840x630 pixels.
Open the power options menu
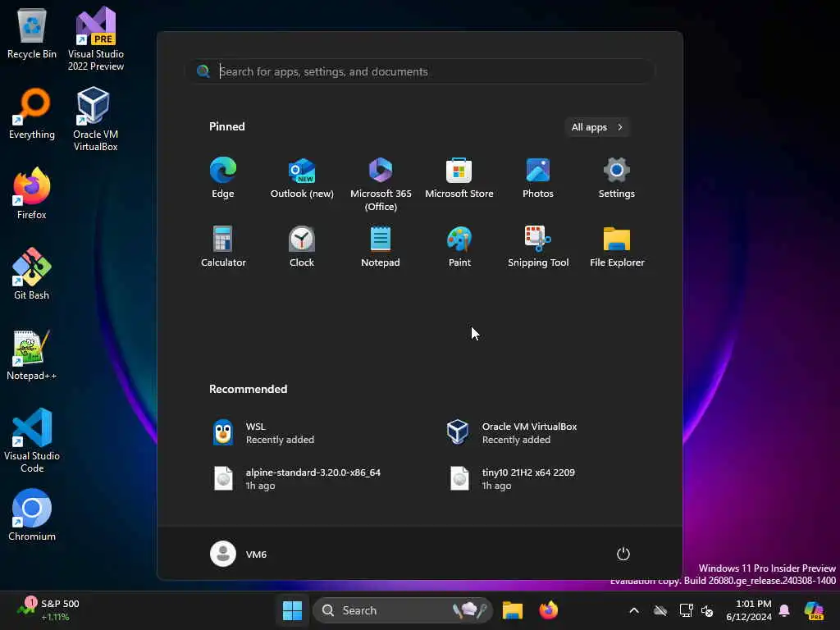tap(623, 554)
